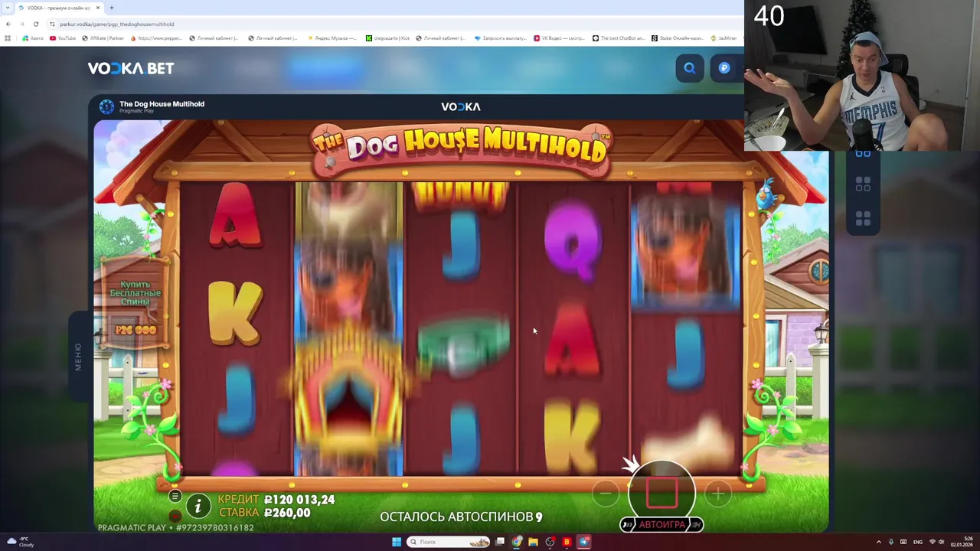Viewport: 980px width, 551px height.
Task: Open the Stake Онлайн-казино bookmark
Action: (678, 38)
